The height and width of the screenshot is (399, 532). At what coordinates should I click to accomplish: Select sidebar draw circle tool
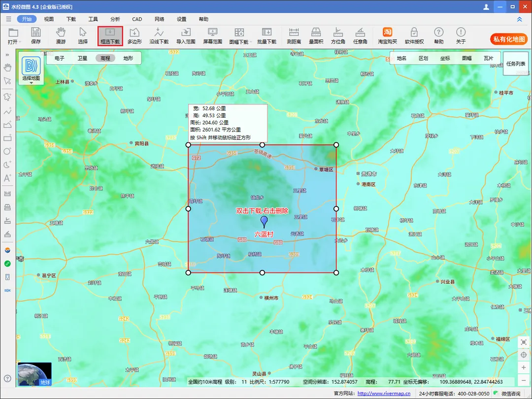(7, 151)
